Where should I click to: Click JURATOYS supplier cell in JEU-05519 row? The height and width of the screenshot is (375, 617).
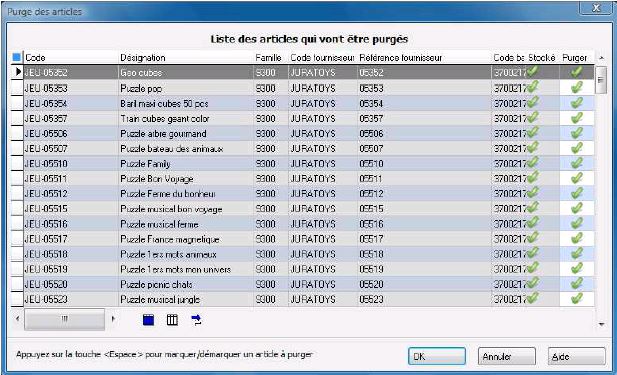pos(323,269)
